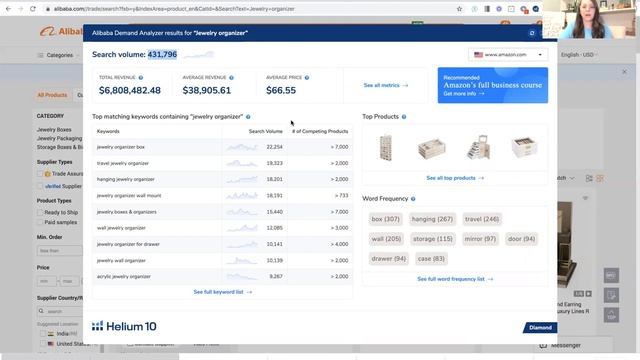Click info icon beside Word Frequency
Screen dimensions: 640x360
coord(413,199)
